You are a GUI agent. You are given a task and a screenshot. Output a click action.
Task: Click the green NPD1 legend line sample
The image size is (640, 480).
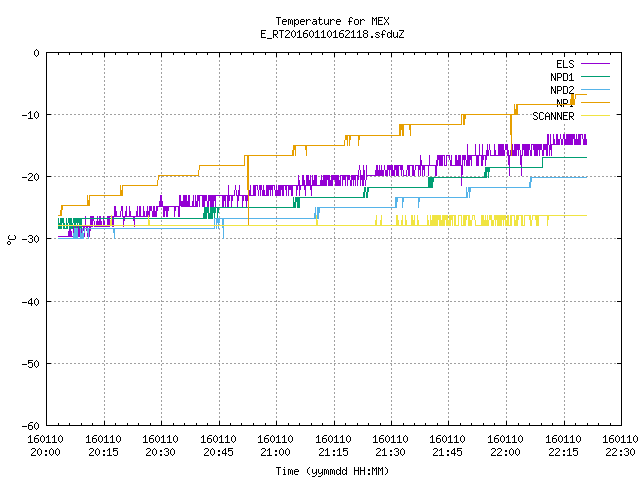click(595, 76)
